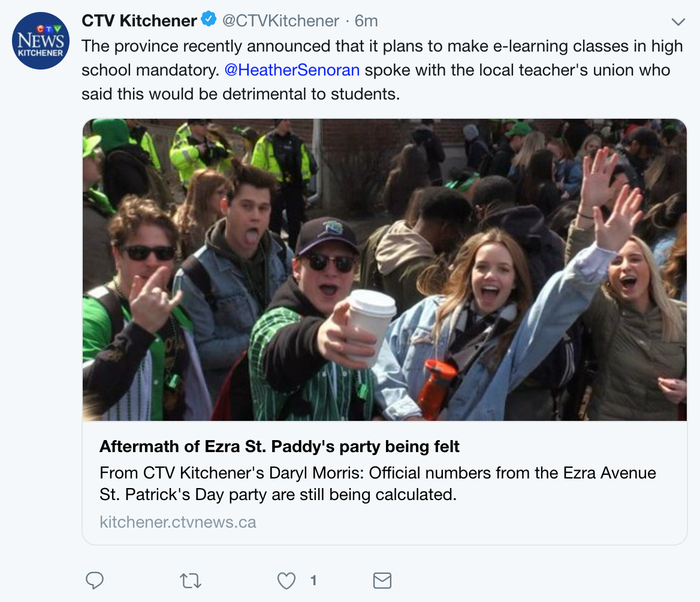700x602 pixels.
Task: Open the @CTVKitchener handle
Action: point(280,21)
